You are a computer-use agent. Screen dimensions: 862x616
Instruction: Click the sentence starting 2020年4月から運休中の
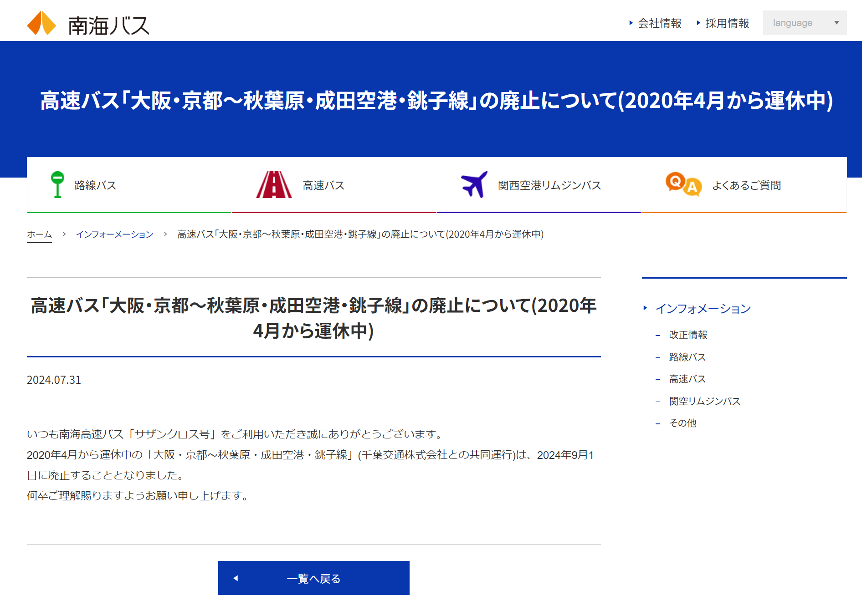pyautogui.click(x=311, y=465)
